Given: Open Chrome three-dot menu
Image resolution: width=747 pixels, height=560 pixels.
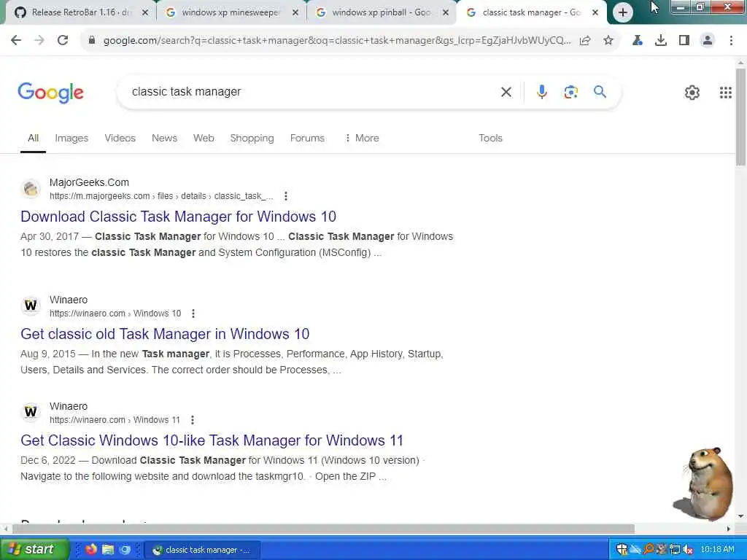Looking at the screenshot, I should [x=731, y=41].
